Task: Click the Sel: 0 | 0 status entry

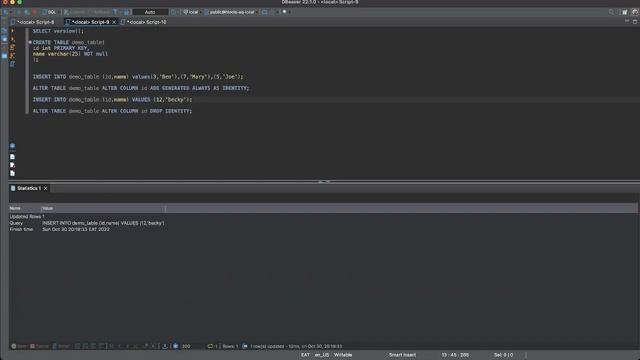Action: pyautogui.click(x=503, y=355)
